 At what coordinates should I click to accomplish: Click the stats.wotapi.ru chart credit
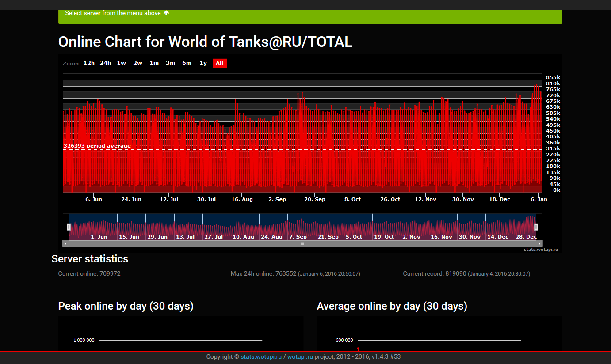click(x=541, y=250)
